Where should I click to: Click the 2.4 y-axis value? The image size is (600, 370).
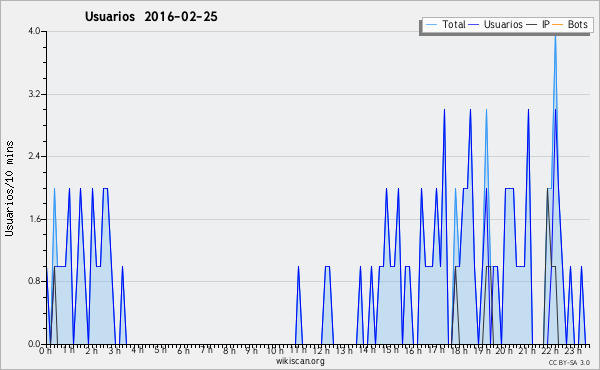click(x=34, y=156)
